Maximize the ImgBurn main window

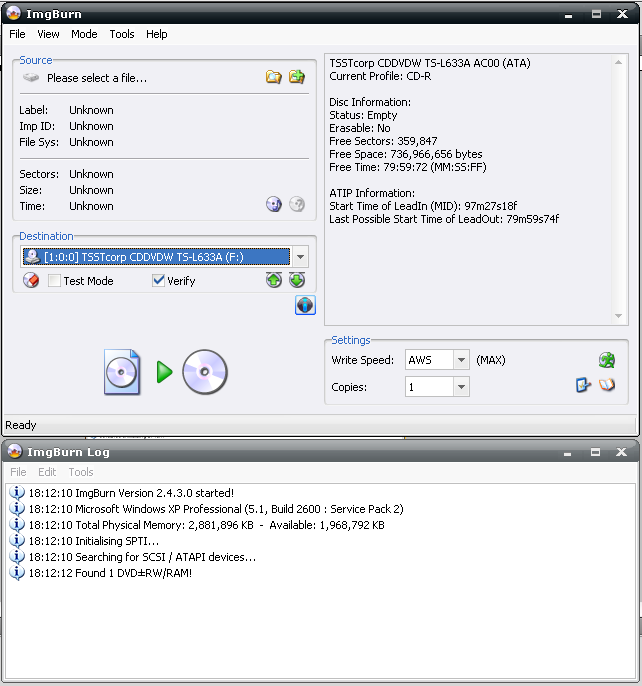[x=596, y=14]
